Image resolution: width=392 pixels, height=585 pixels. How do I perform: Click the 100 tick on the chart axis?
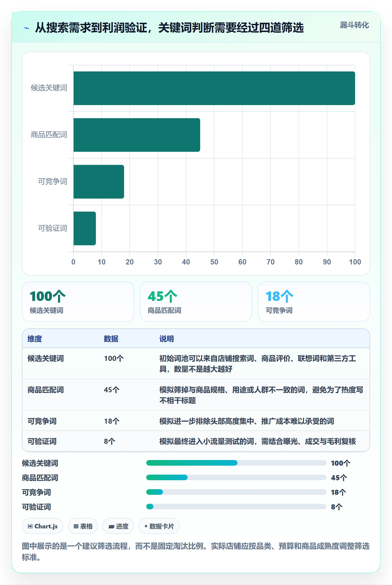(355, 262)
